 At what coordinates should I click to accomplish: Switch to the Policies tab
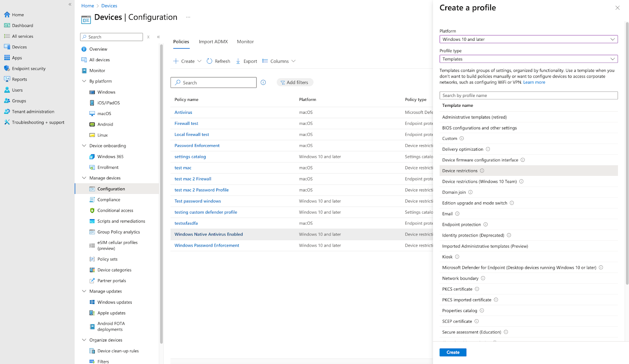(181, 42)
